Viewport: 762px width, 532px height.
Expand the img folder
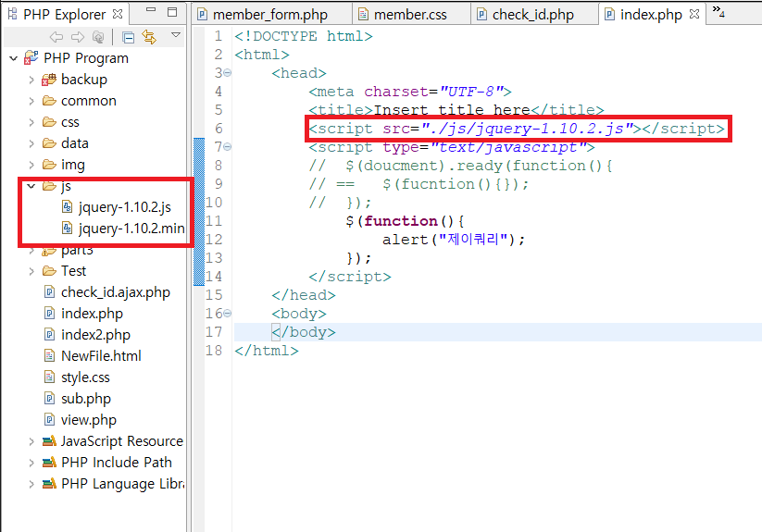pos(31,165)
